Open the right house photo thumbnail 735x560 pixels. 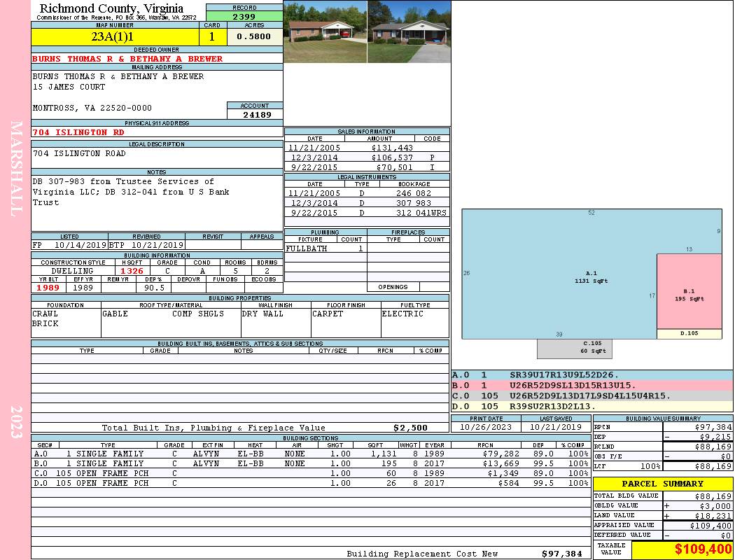[x=409, y=32]
